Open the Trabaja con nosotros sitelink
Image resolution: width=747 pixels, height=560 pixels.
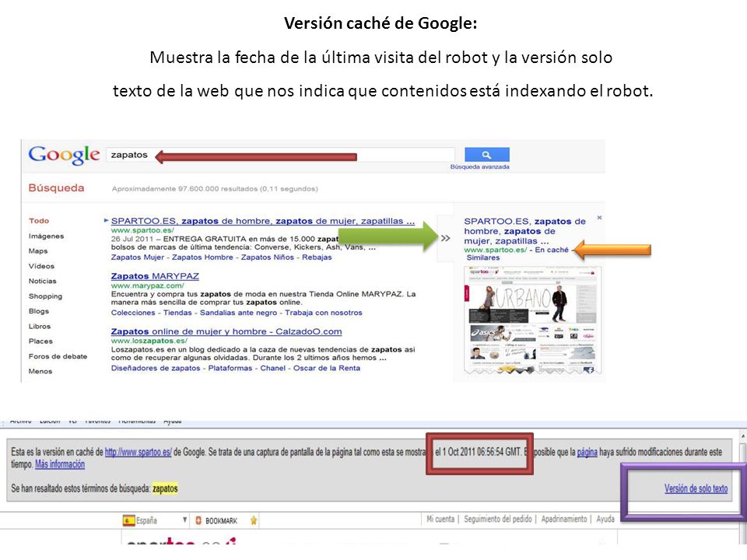pyautogui.click(x=324, y=313)
